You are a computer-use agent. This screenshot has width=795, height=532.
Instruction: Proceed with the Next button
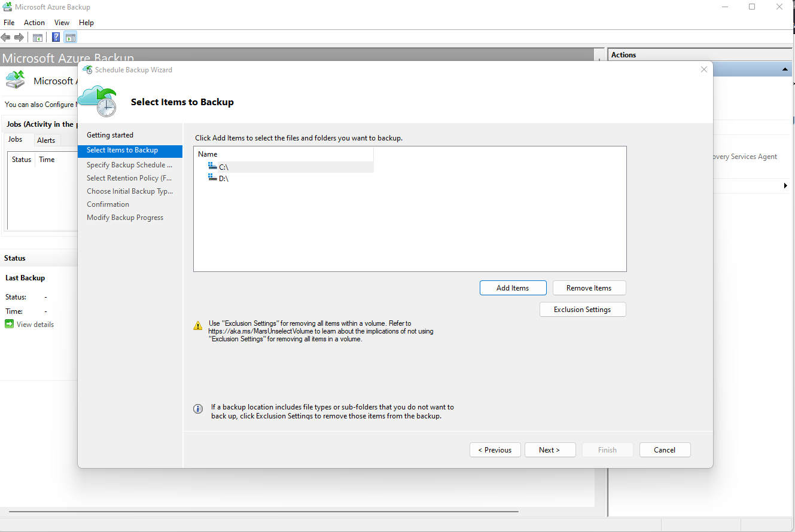tap(550, 450)
